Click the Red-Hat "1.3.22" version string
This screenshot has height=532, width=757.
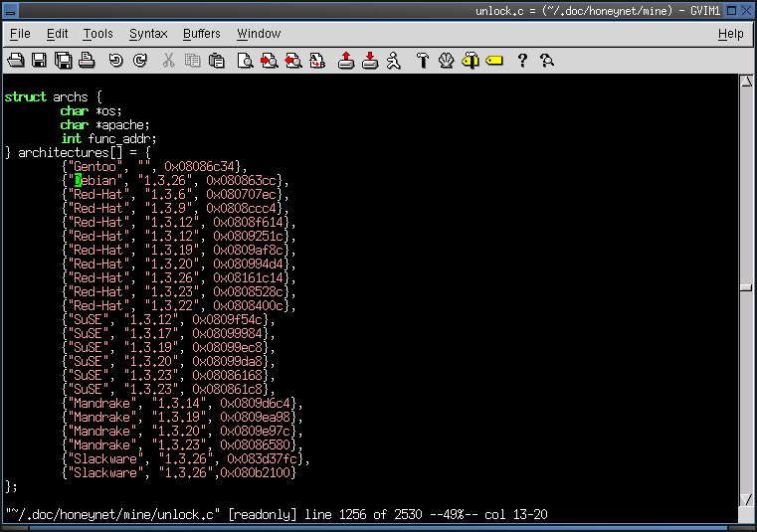171,305
